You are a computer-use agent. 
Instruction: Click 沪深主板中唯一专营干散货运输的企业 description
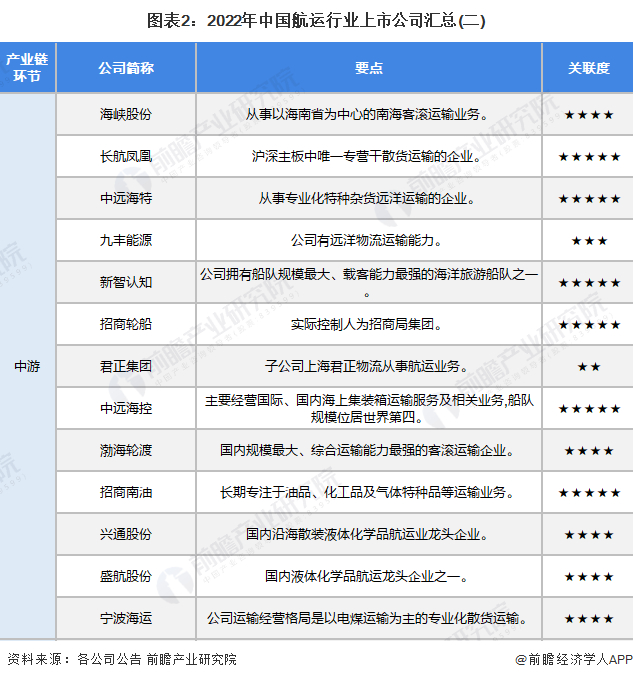(367, 157)
